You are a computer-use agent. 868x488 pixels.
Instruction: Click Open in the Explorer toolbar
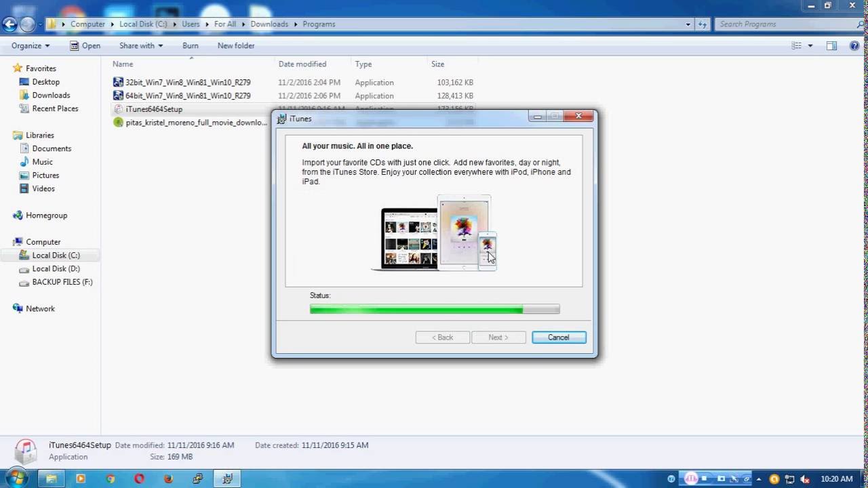(x=85, y=46)
